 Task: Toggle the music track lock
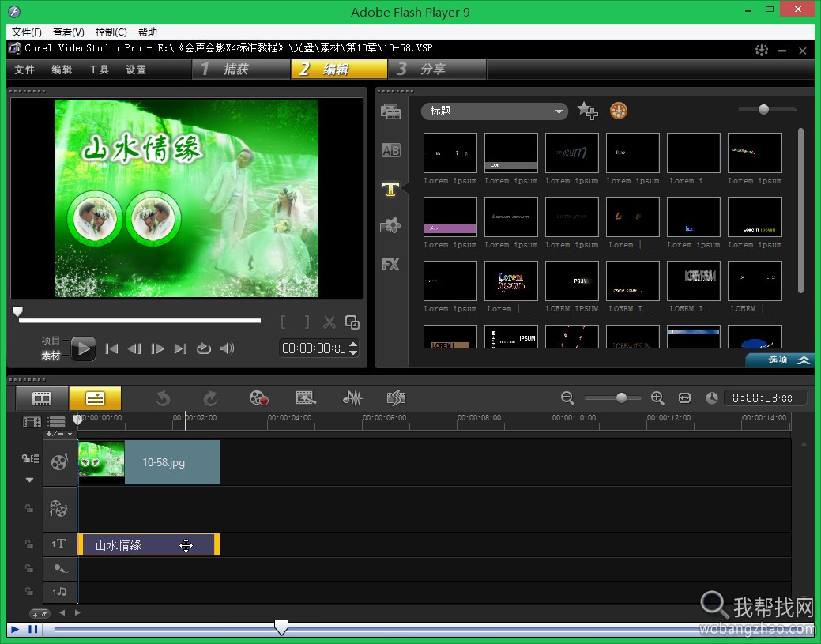29,592
